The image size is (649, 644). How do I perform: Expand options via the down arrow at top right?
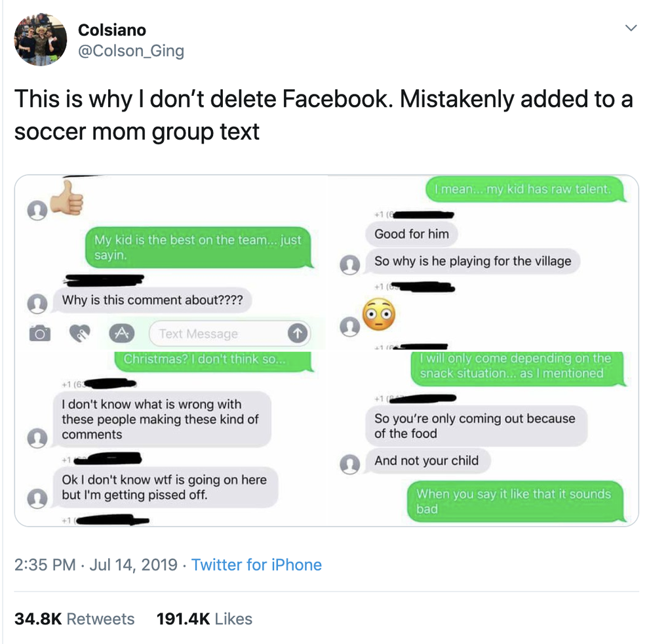631,28
